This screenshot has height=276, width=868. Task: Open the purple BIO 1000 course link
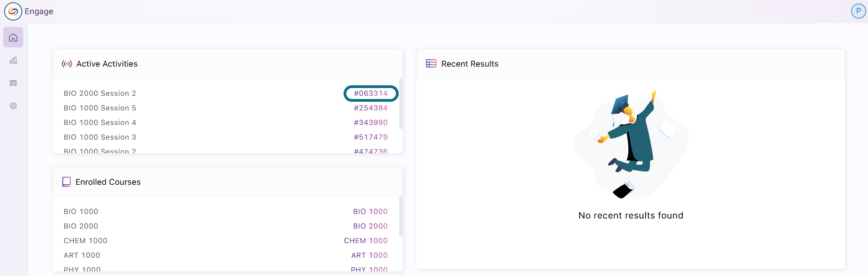pos(370,211)
